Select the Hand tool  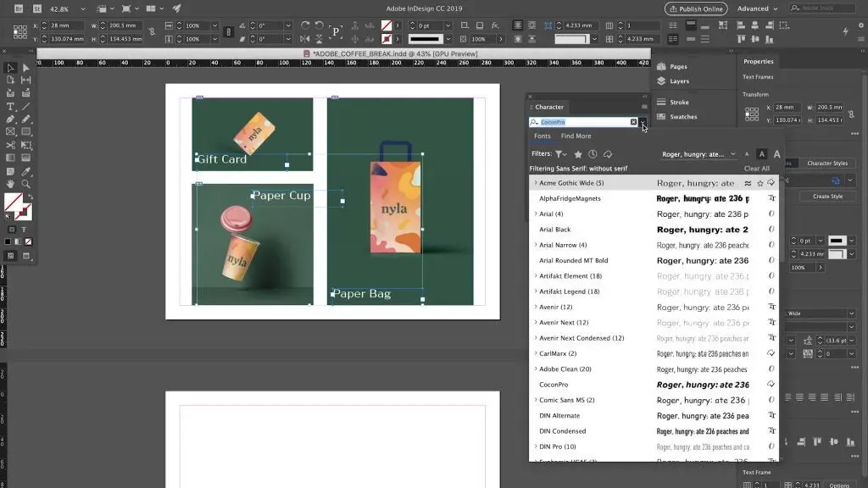(x=10, y=183)
